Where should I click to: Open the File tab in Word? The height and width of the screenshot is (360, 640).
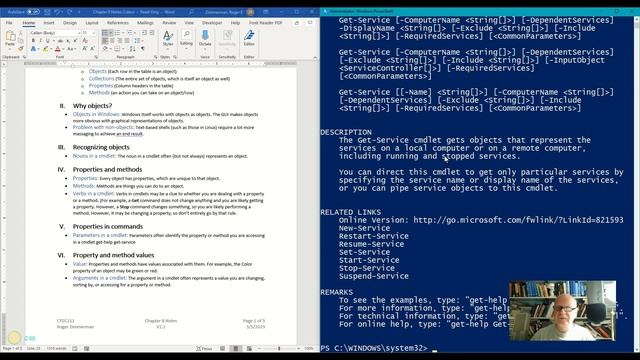(x=9, y=23)
